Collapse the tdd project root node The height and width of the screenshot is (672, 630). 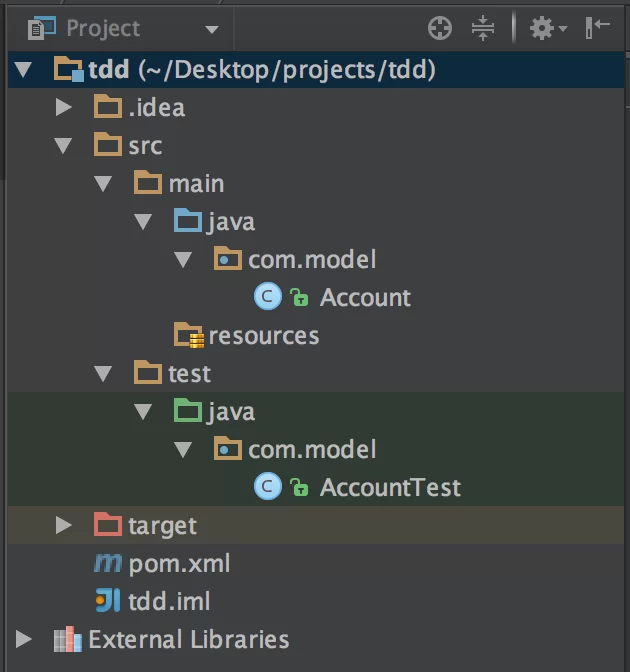click(23, 70)
